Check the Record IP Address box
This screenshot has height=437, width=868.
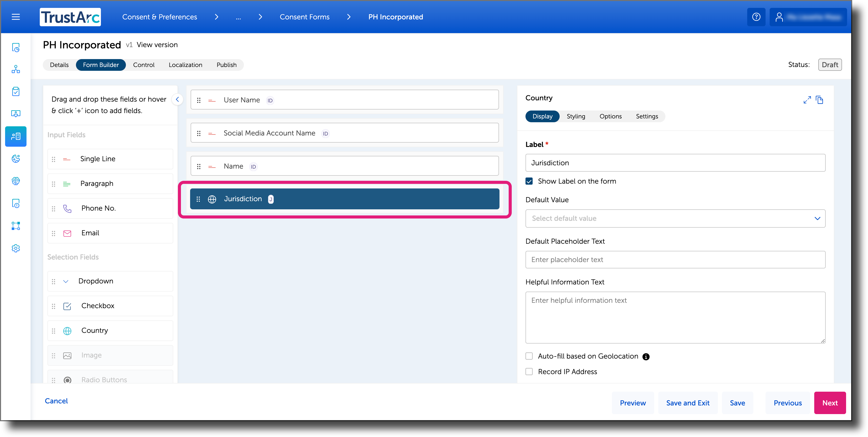[529, 372]
